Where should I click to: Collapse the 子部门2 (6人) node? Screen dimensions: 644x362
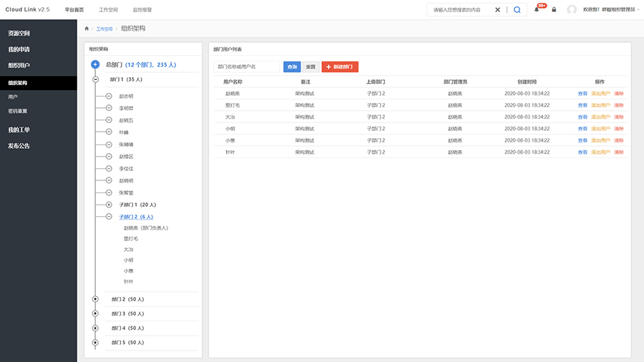point(109,216)
